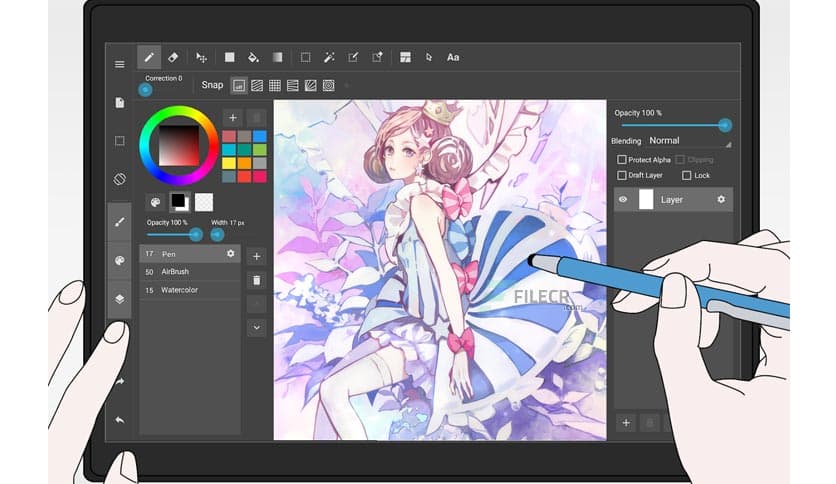The height and width of the screenshot is (484, 836).
Task: Open the color palette icon below wheel
Action: [155, 202]
